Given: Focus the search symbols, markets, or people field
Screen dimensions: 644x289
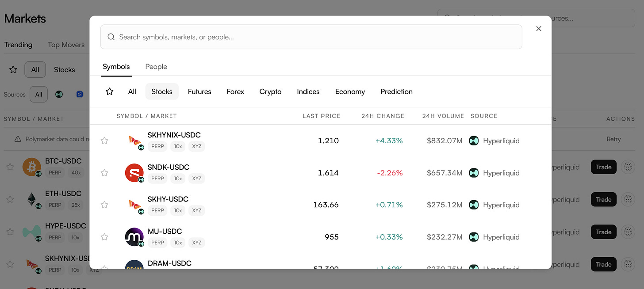Looking at the screenshot, I should pos(311,37).
